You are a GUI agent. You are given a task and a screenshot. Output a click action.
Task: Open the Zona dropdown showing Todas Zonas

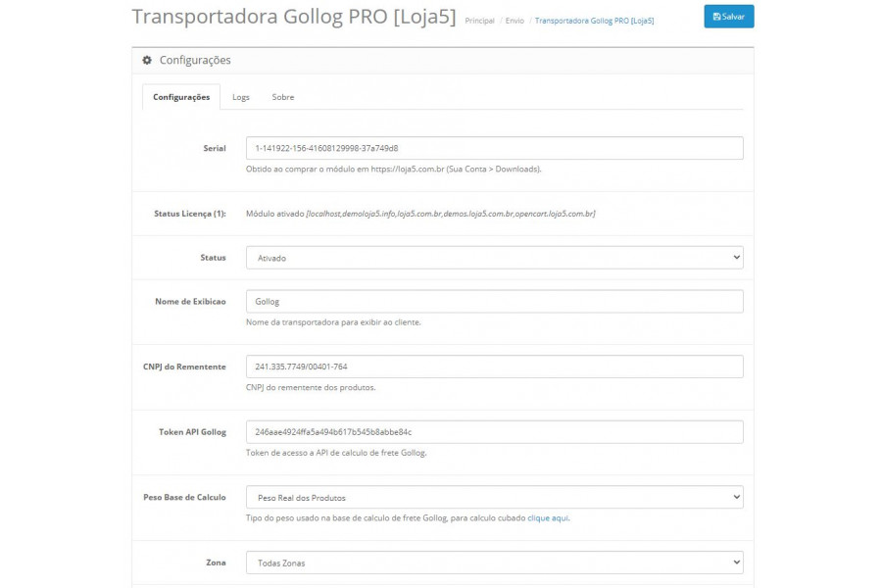(495, 563)
